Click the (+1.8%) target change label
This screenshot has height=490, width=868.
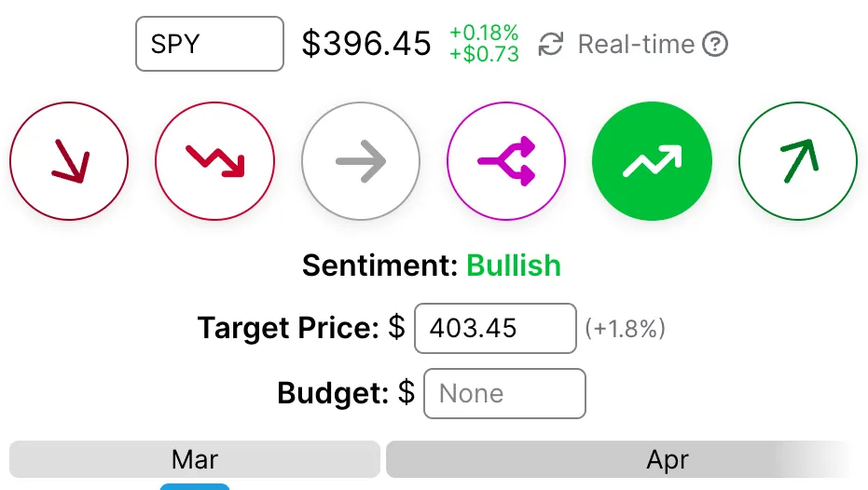[x=625, y=329]
